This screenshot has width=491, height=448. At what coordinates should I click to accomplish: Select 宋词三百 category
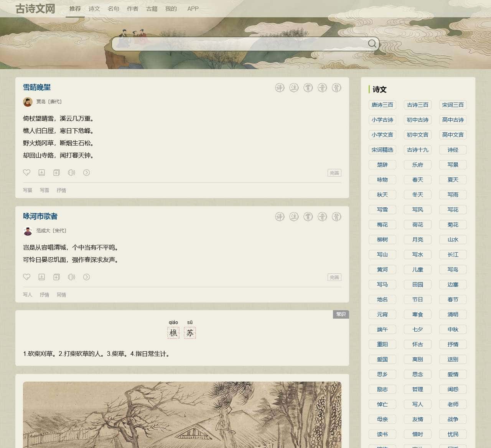(453, 105)
